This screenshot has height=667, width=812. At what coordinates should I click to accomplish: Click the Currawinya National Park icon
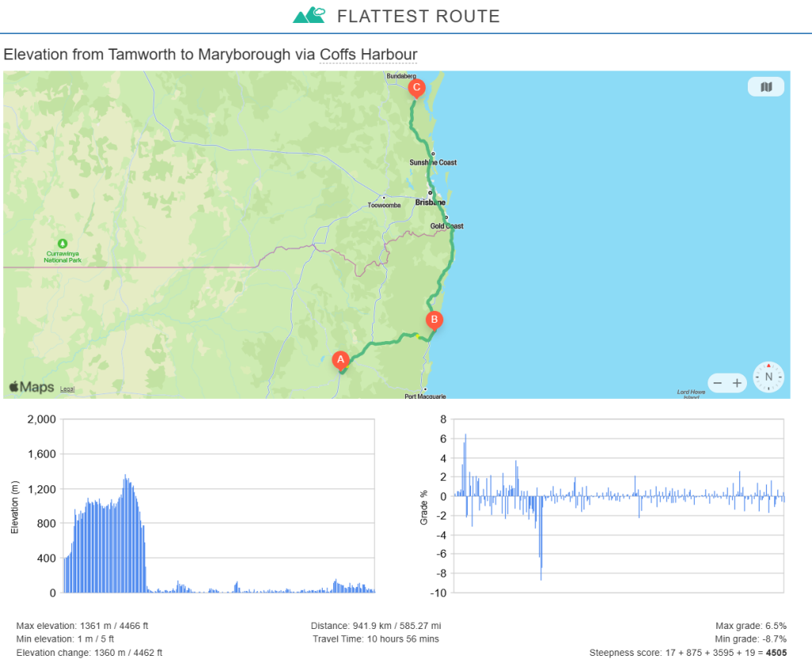63,243
